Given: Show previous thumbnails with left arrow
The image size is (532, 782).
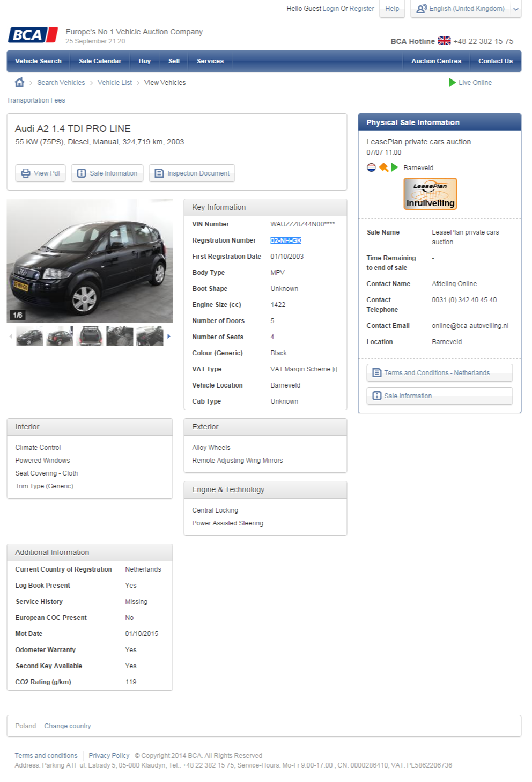Looking at the screenshot, I should click(11, 337).
